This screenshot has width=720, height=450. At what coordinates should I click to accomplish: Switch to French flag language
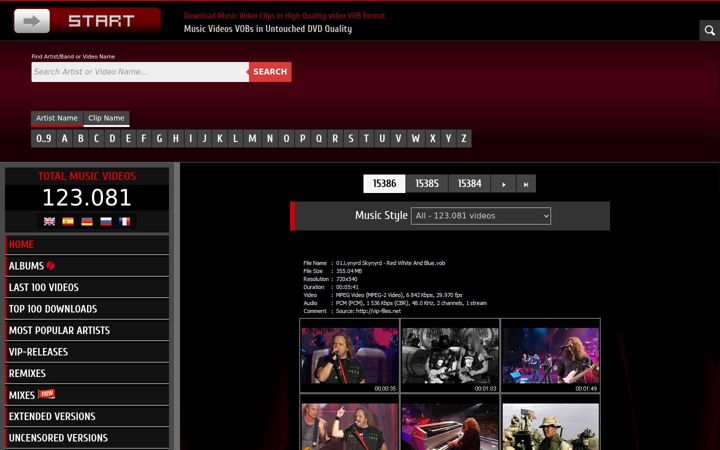[124, 221]
